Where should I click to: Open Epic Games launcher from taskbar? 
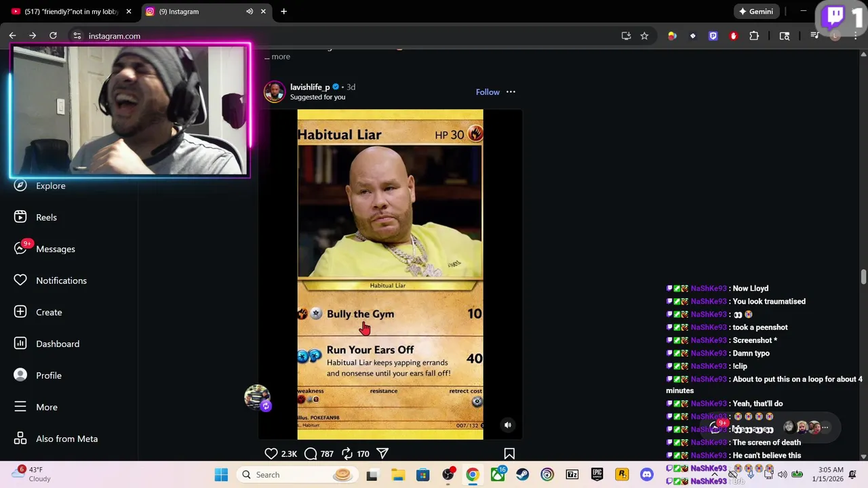pos(597,474)
